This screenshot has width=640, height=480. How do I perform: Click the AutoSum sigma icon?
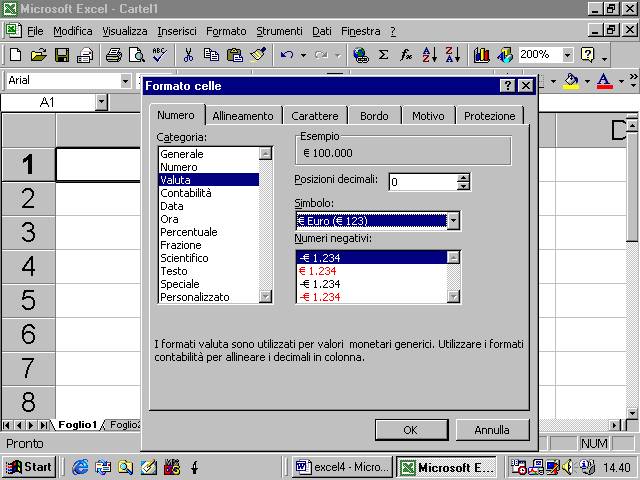(x=383, y=55)
